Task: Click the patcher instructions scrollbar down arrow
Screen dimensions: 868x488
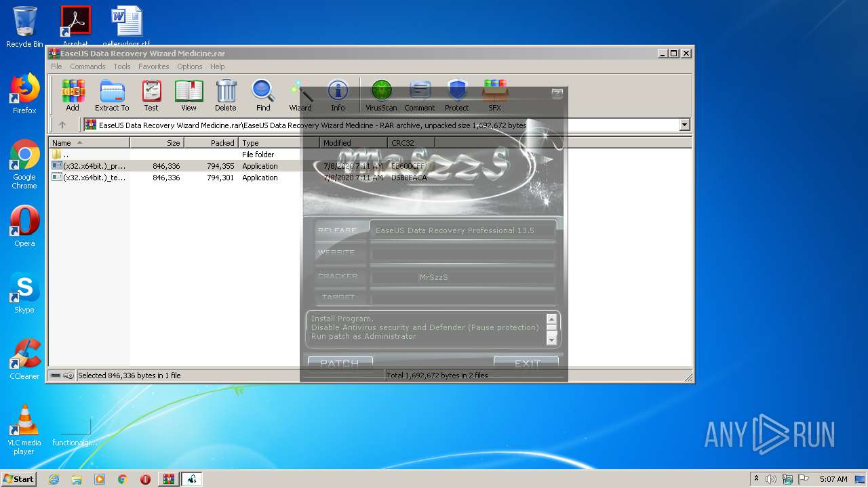Action: coord(551,340)
